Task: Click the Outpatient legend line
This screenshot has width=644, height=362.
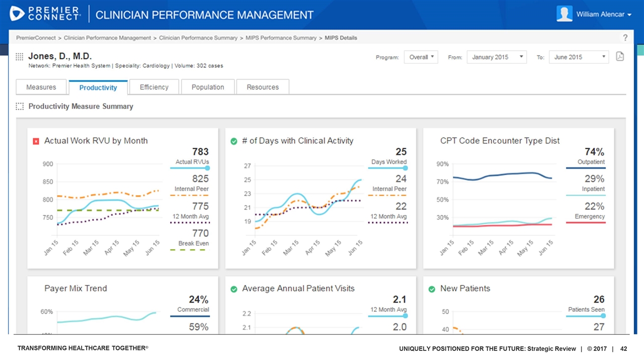Action: click(x=586, y=168)
